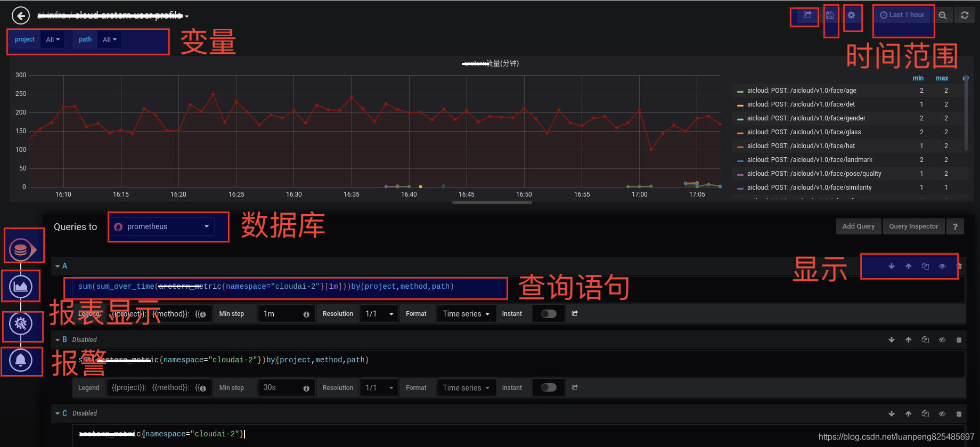Edit Legend format field of query B
Image resolution: width=980 pixels, height=447 pixels.
pos(159,388)
